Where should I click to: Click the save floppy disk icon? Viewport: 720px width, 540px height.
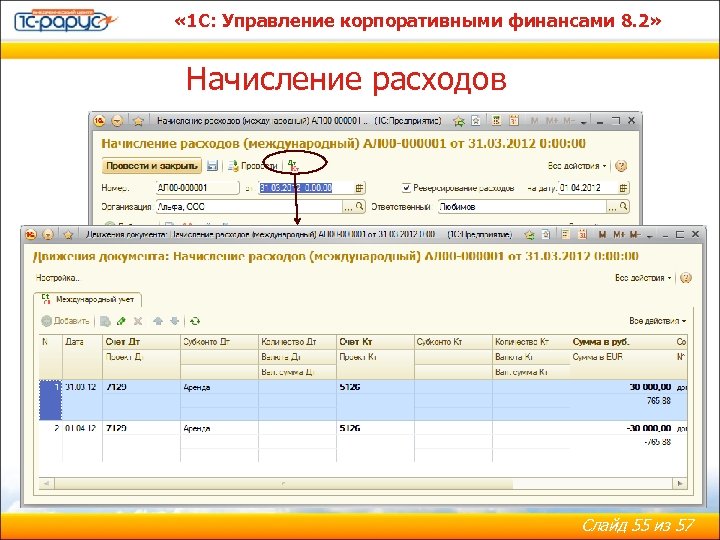[212, 166]
